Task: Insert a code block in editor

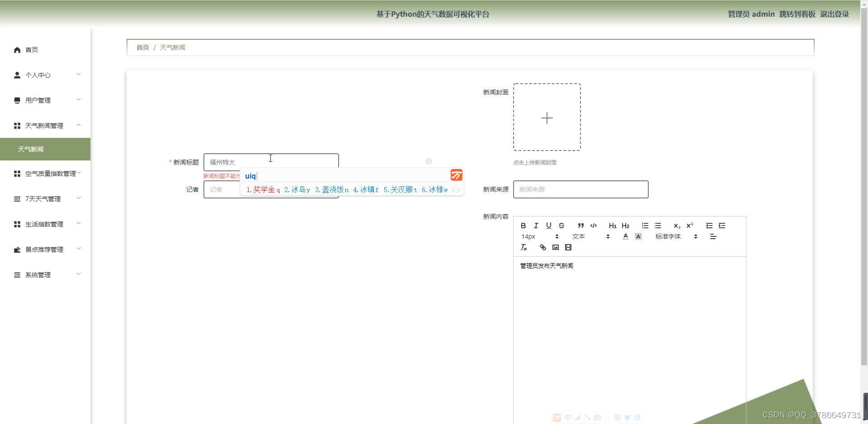Action: (x=594, y=226)
